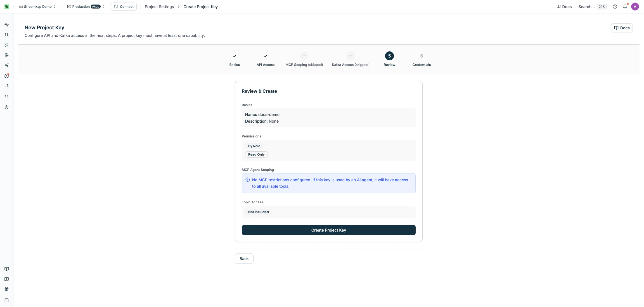
Task: Open the notifications bell in the top bar
Action: pyautogui.click(x=625, y=6)
